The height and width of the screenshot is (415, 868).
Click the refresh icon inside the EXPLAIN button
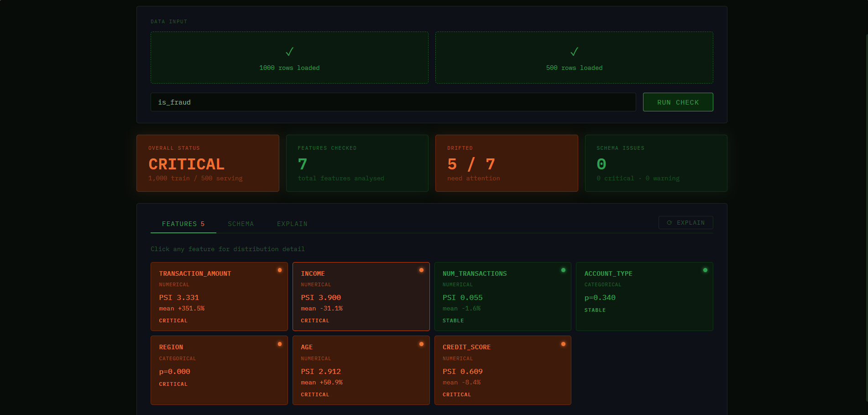coord(670,222)
